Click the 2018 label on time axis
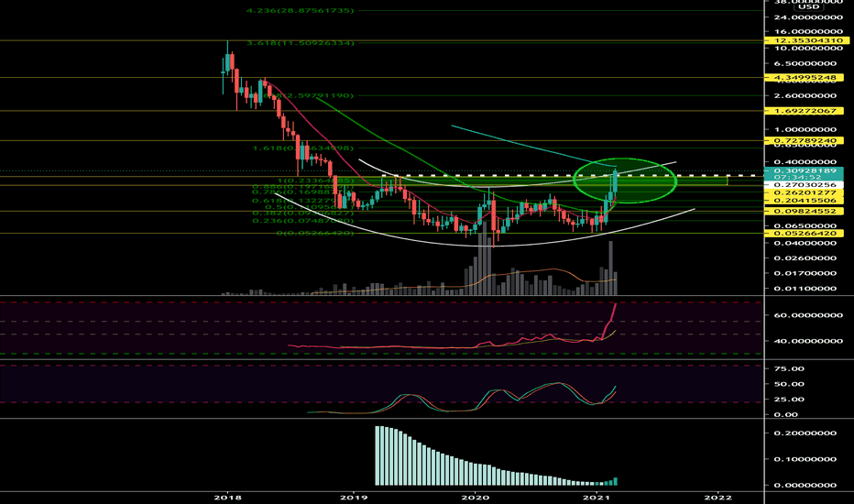854x504 pixels. pyautogui.click(x=227, y=497)
